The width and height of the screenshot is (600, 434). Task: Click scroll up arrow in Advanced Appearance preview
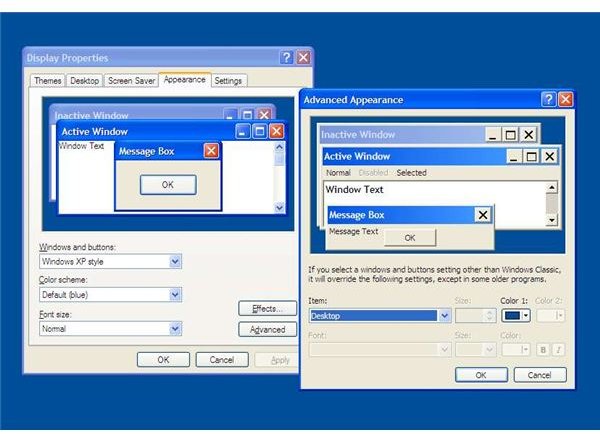(551, 188)
